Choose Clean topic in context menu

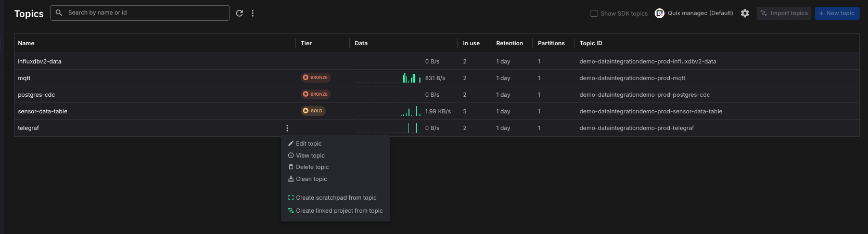(335, 179)
